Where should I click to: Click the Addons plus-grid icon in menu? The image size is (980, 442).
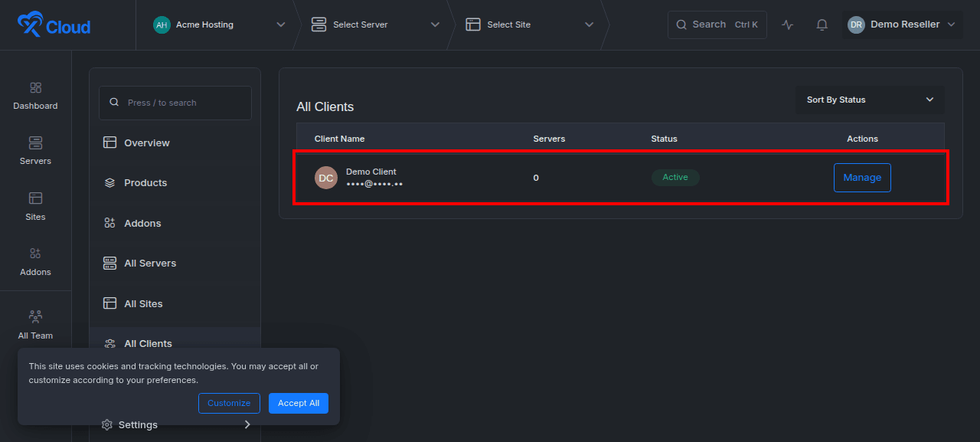tap(109, 223)
